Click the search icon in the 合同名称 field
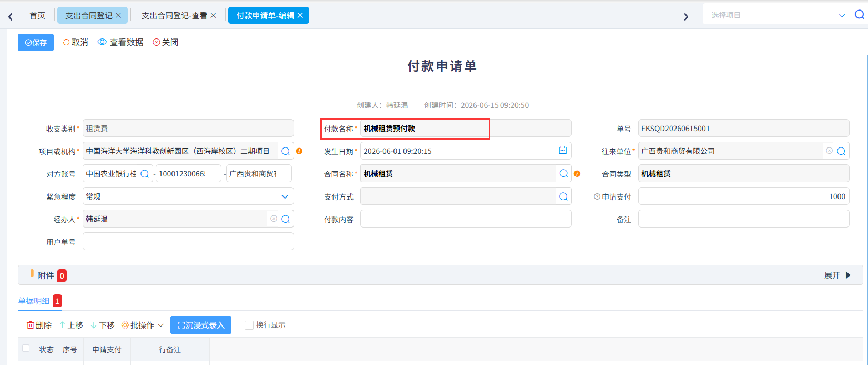Image resolution: width=868 pixels, height=365 pixels. point(563,174)
